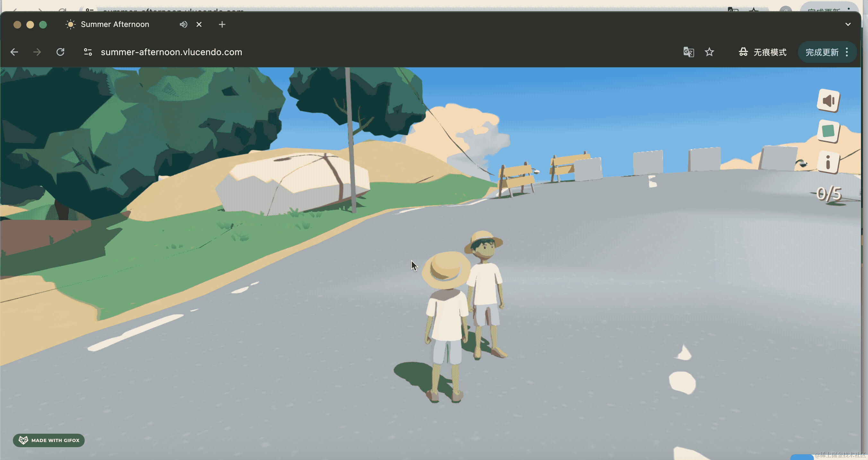The height and width of the screenshot is (460, 868).
Task: Toggle the in-game sound button
Action: (828, 100)
